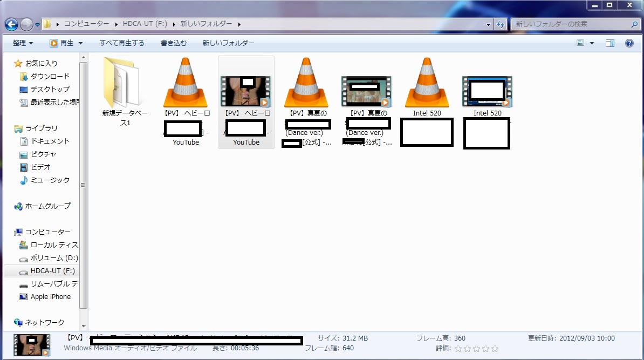Click the music note icon beside ミュージック
Screen dimensions: 644x360
pyautogui.click(x=24, y=180)
